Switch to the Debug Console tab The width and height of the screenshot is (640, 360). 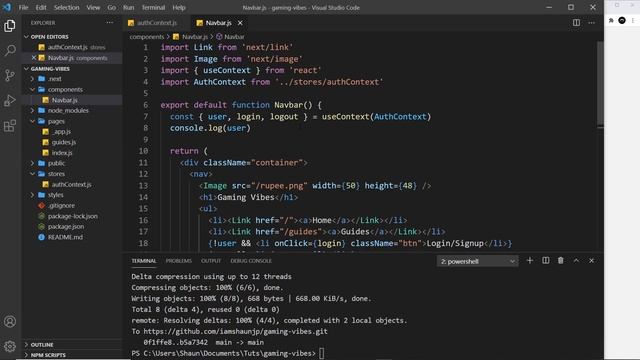[x=251, y=261]
